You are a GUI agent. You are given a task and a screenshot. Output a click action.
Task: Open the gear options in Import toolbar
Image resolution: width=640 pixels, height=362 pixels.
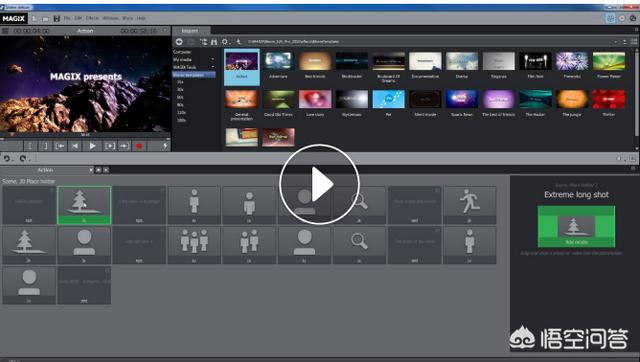pyautogui.click(x=224, y=42)
